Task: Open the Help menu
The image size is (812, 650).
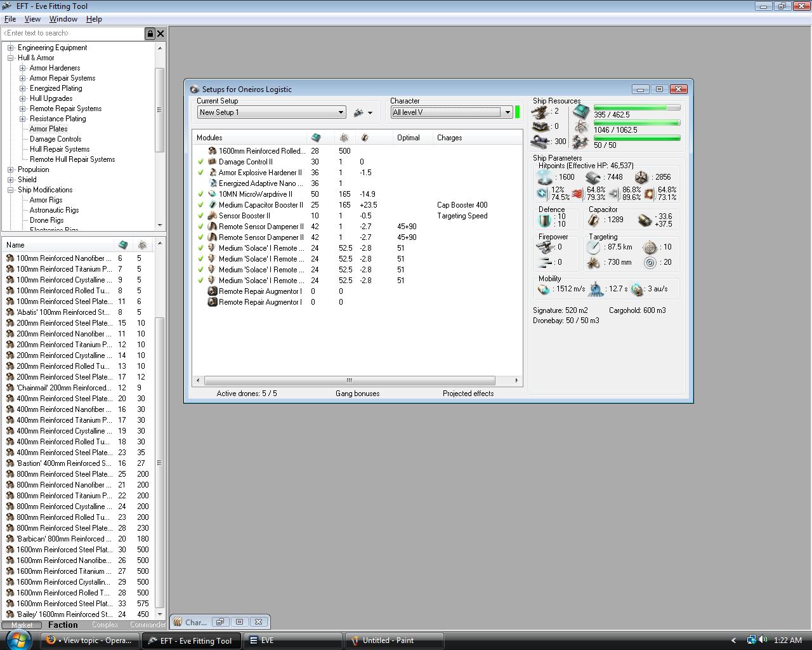Action: pos(94,19)
